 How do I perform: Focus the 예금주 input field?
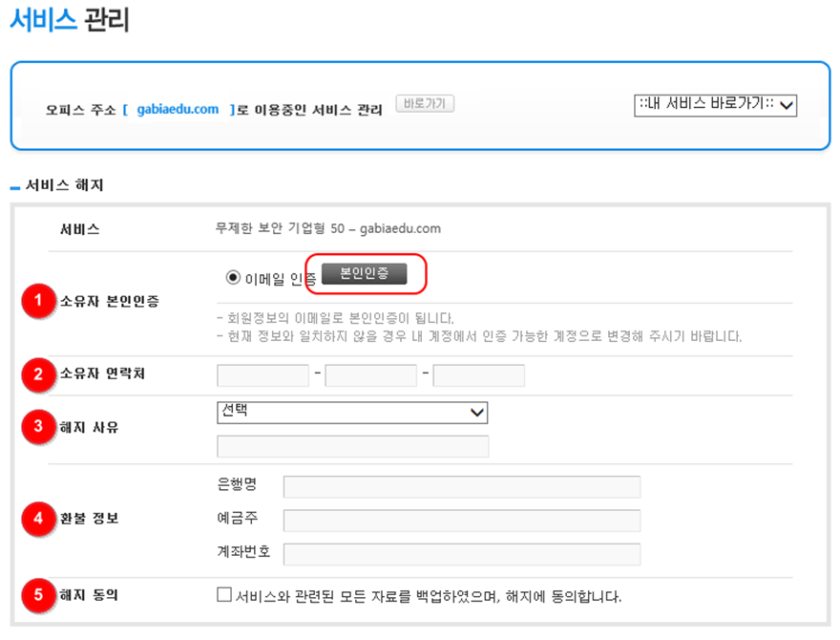click(x=461, y=521)
